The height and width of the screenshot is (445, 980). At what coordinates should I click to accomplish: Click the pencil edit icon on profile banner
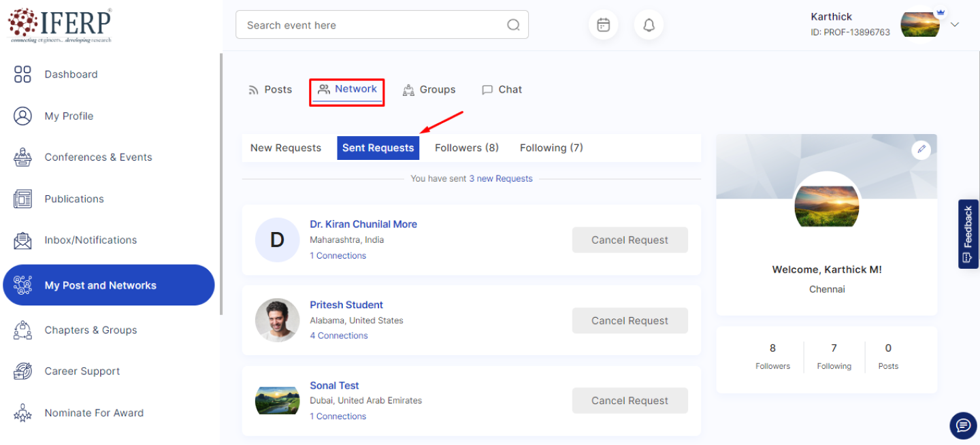click(x=921, y=149)
